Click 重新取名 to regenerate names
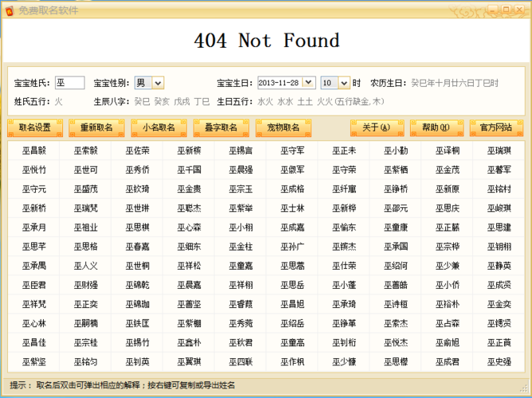 pos(96,128)
